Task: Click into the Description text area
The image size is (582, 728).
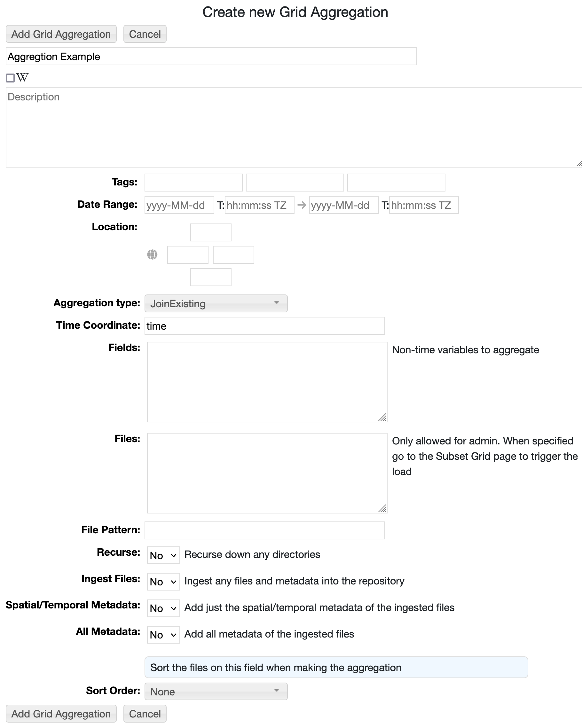Action: point(294,127)
